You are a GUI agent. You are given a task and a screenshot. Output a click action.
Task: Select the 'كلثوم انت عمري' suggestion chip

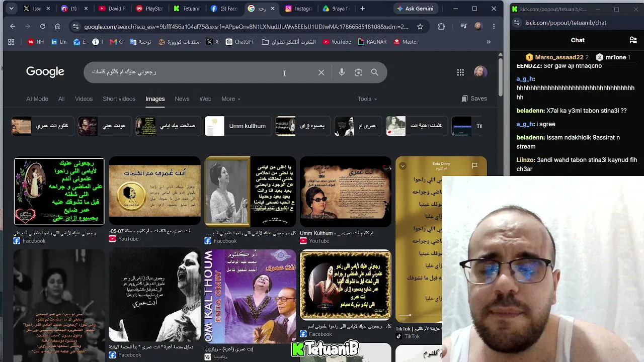[43, 126]
